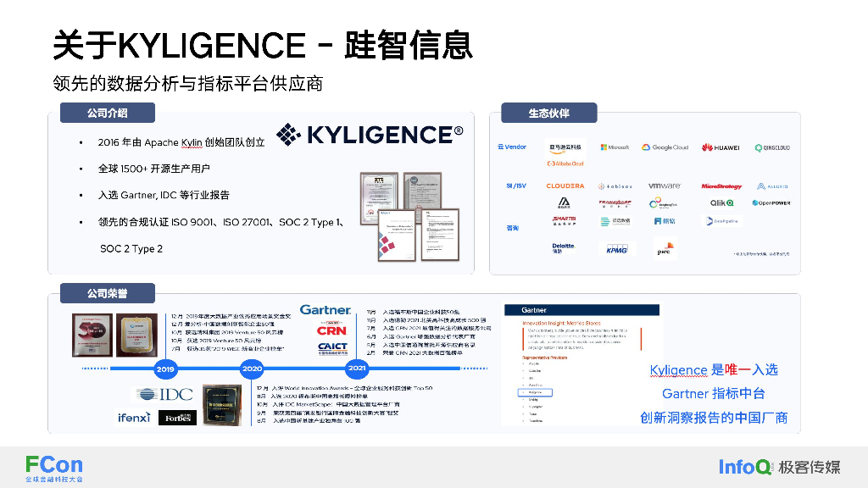Click the MicroStrategy partner logo

point(721,186)
